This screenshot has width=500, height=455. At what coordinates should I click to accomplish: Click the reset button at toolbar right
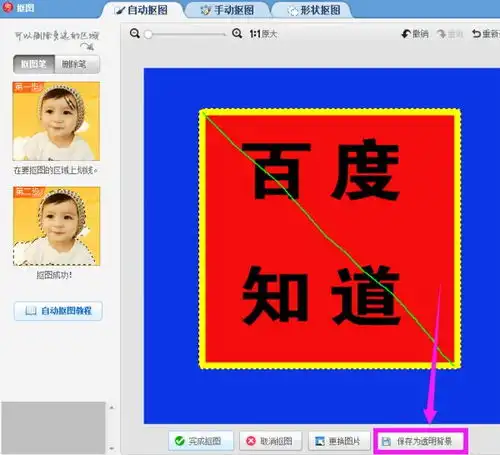(485, 34)
